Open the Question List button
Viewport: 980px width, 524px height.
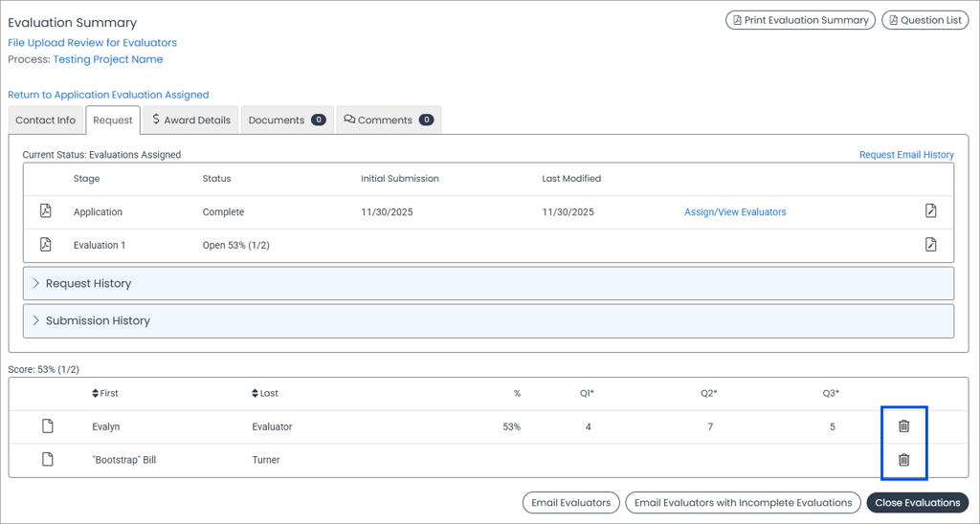[925, 20]
